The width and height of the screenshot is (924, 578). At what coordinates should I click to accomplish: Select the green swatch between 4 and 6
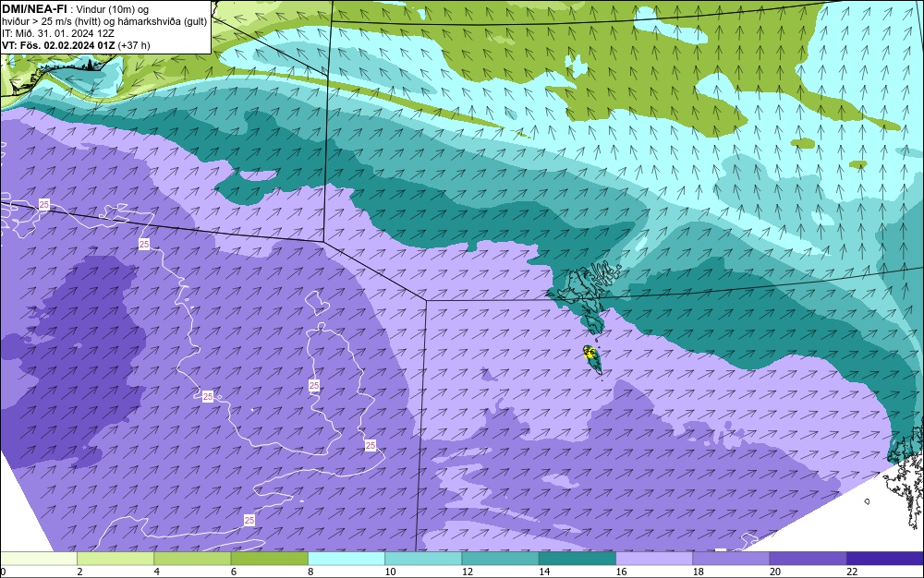tap(193, 558)
